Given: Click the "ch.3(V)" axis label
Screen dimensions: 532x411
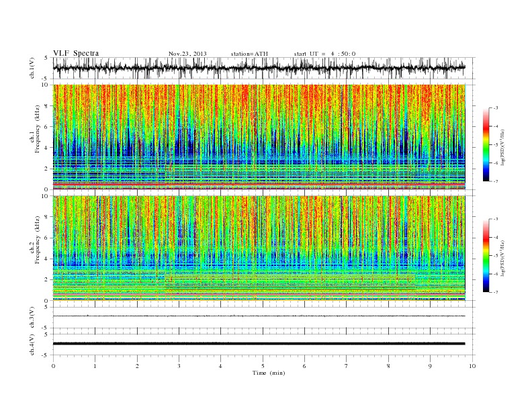Looking at the screenshot, I should click(x=32, y=318).
